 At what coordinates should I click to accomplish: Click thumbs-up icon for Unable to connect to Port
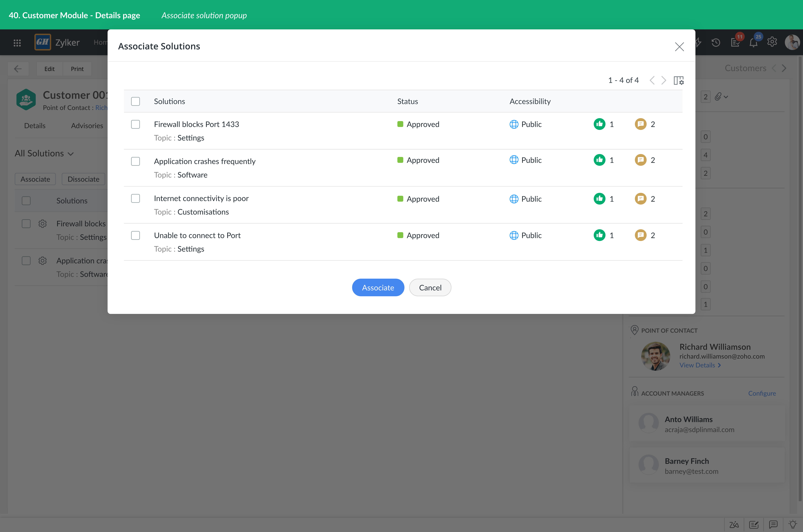[599, 235]
